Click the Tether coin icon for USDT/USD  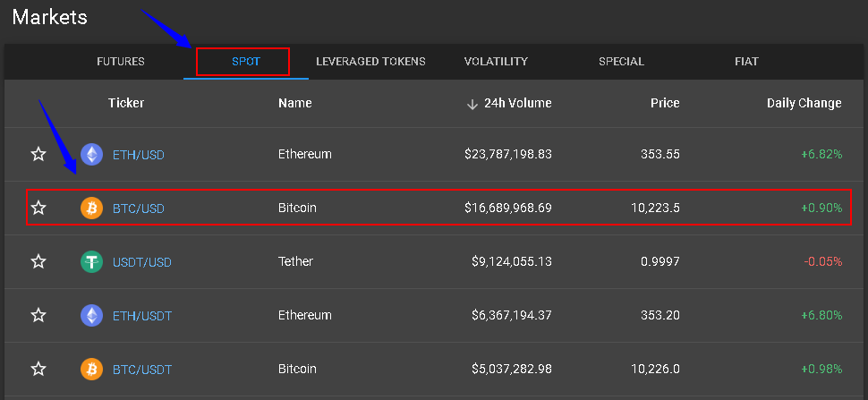(91, 262)
